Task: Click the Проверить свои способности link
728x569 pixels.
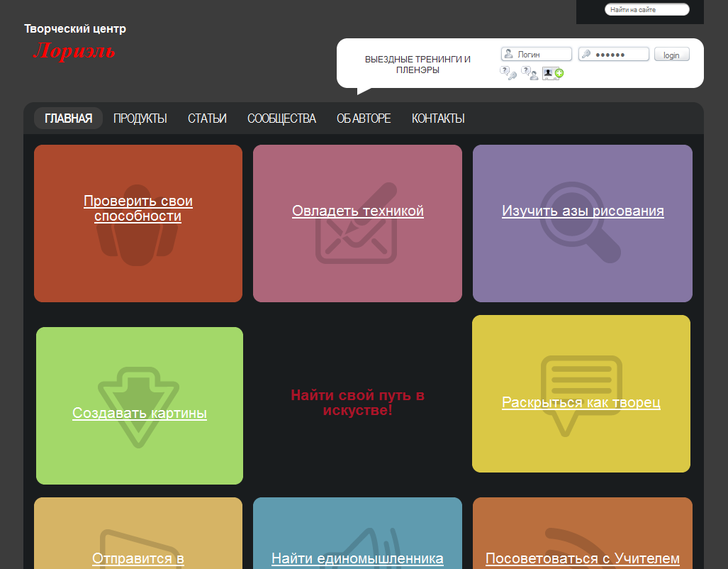Action: point(138,209)
